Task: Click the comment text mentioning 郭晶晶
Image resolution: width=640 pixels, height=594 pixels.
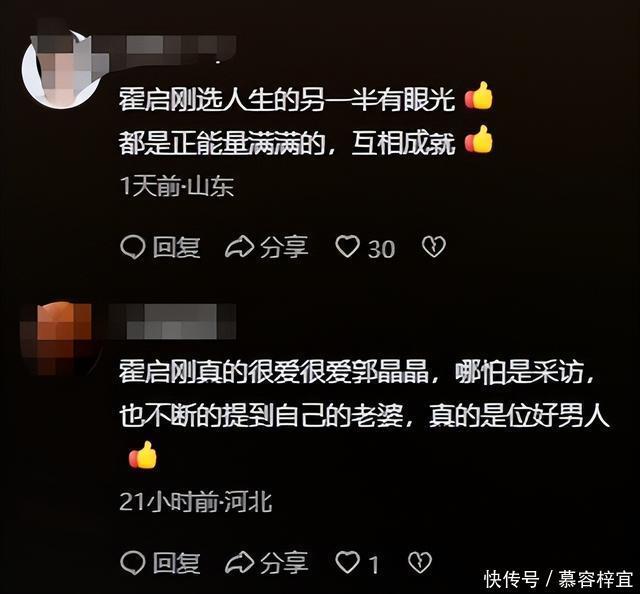Action: click(363, 412)
